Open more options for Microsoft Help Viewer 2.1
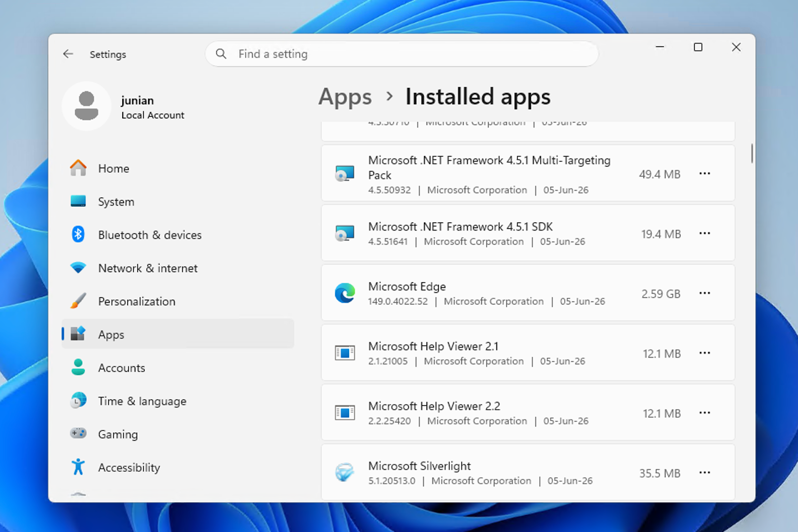This screenshot has width=798, height=532. coord(704,353)
